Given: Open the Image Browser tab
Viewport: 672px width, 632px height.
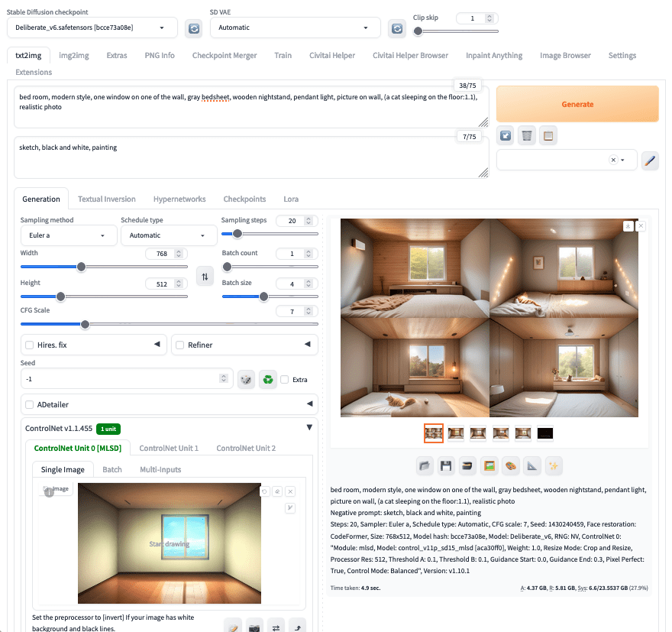Looking at the screenshot, I should click(x=565, y=55).
